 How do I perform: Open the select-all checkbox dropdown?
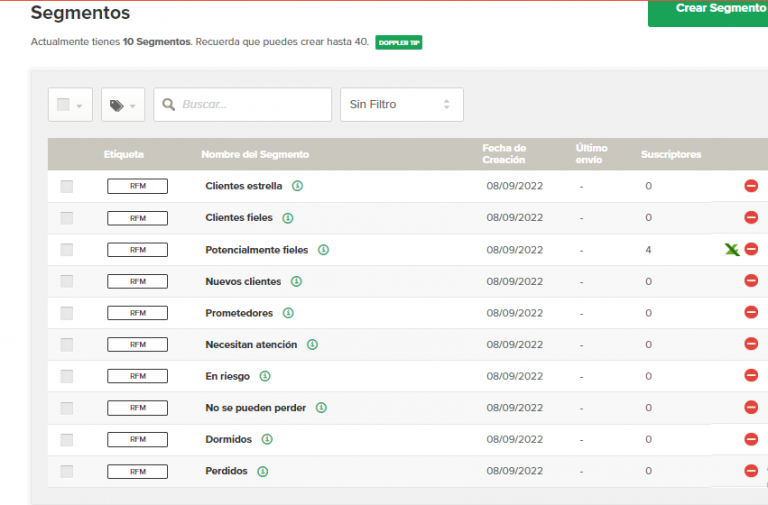coord(70,105)
